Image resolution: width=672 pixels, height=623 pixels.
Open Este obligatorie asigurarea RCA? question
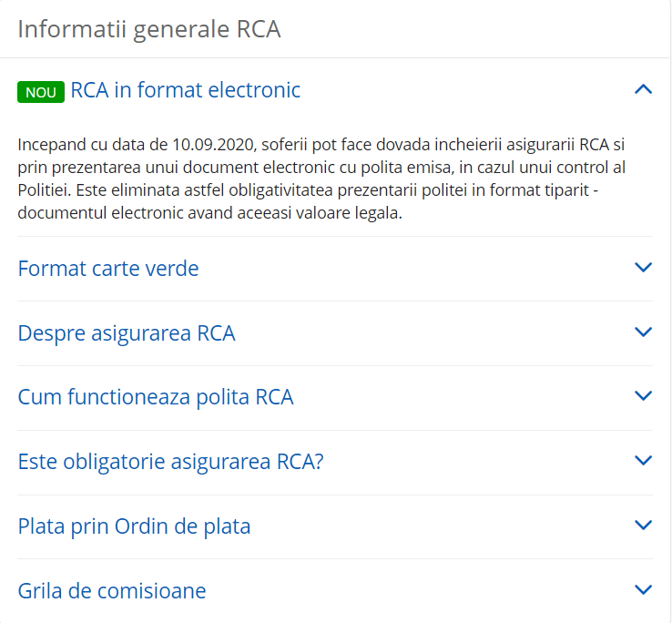pos(171,462)
